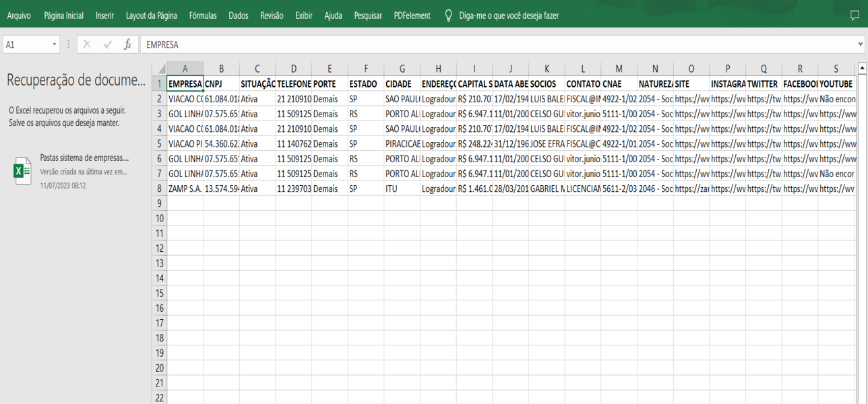Screen dimensions: 868x404
Task: Select the ZAMP S.A. cell in row 8
Action: 185,189
